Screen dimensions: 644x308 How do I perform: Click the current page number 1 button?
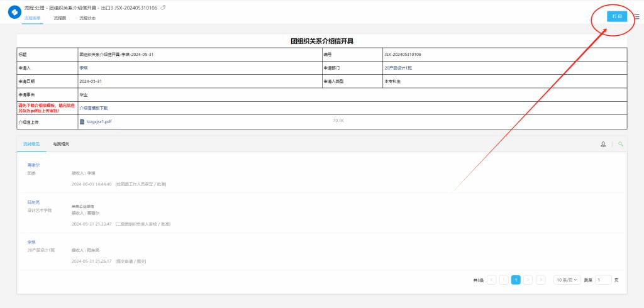(x=516, y=280)
